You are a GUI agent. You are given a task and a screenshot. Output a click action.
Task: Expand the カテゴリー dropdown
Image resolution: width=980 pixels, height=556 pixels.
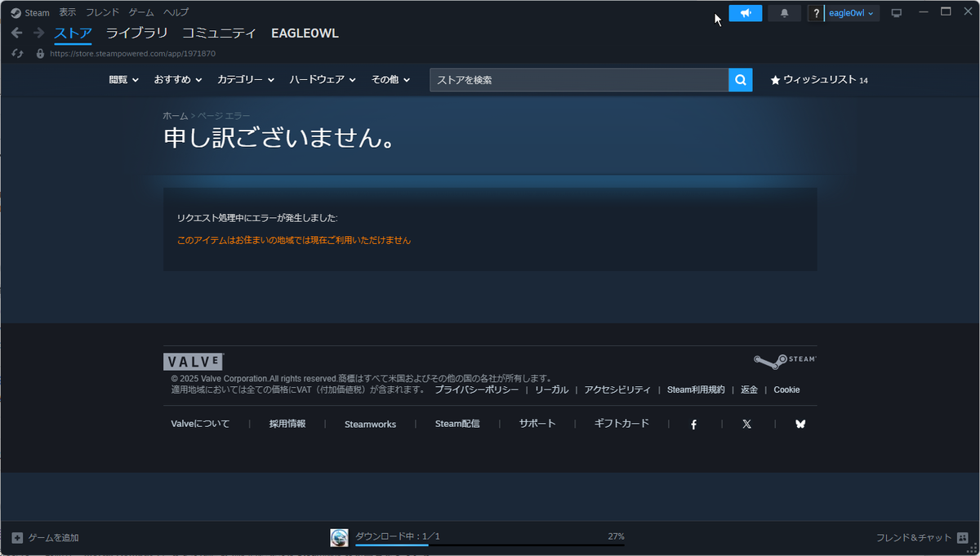pos(246,80)
